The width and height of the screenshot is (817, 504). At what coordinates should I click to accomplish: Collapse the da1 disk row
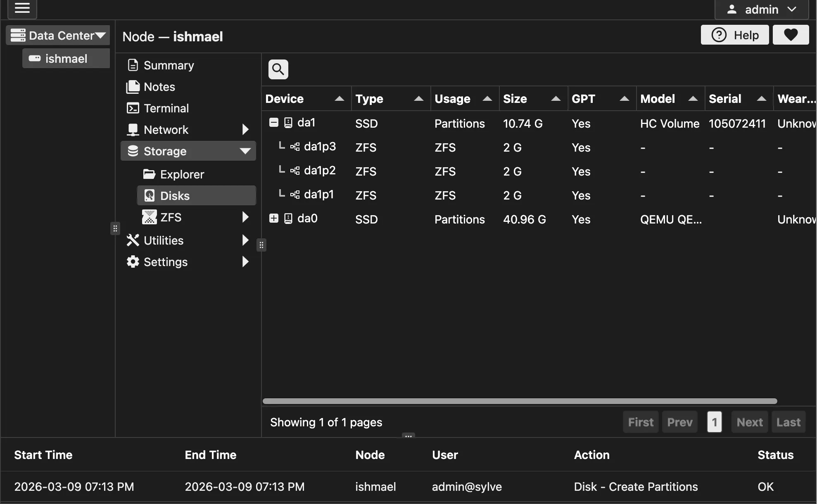coord(274,123)
